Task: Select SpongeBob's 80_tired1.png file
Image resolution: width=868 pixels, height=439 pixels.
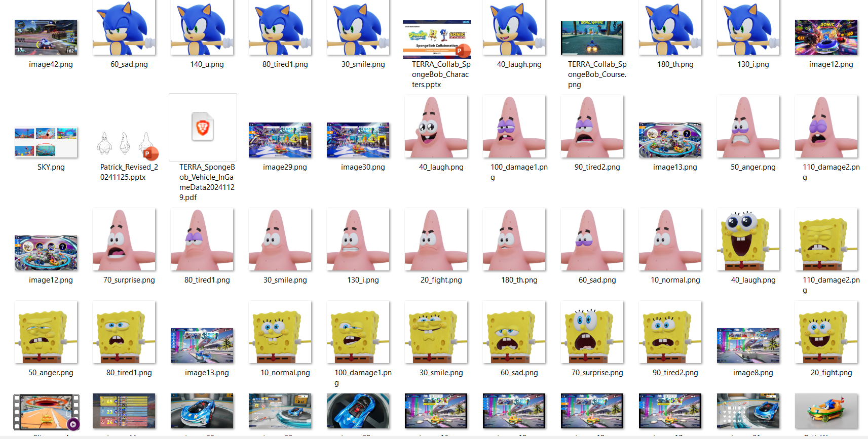Action: (x=124, y=332)
